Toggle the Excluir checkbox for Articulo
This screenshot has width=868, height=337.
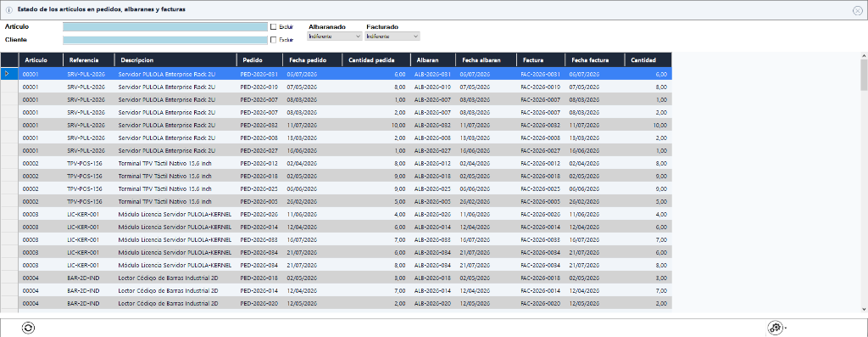click(x=273, y=26)
